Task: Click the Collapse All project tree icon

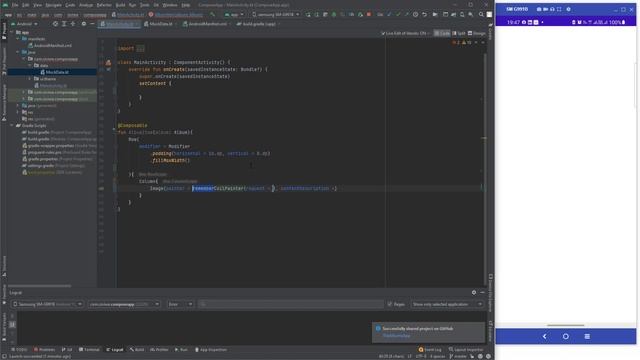Action: pyautogui.click(x=73, y=24)
